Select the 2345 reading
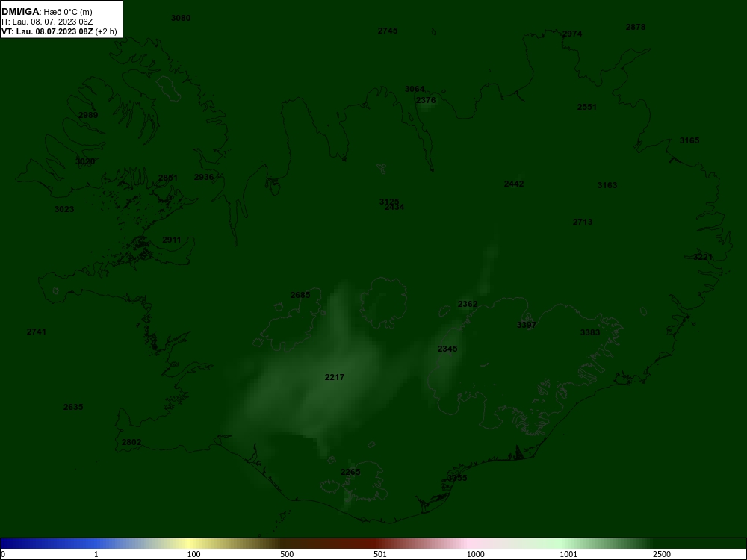The width and height of the screenshot is (747, 560). coord(447,349)
